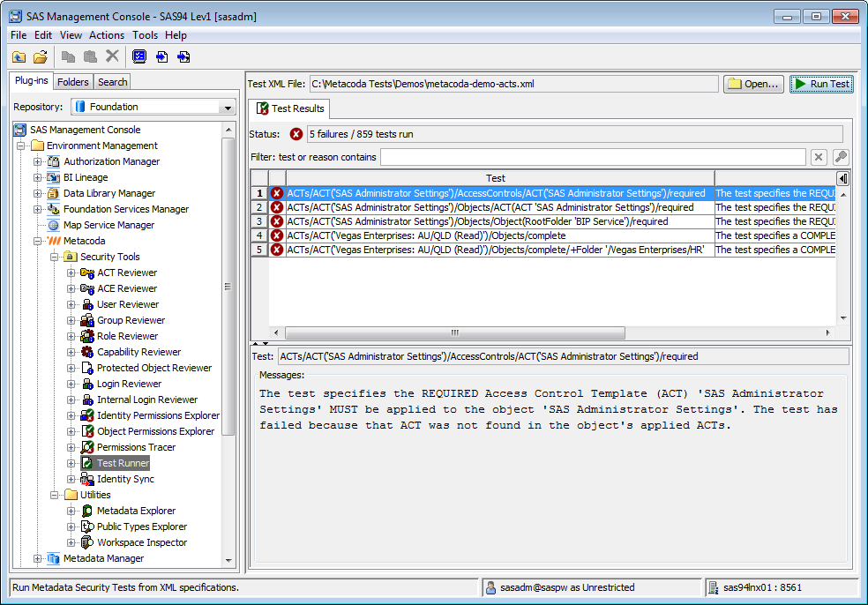Click the filter options wrench button

coord(841,158)
